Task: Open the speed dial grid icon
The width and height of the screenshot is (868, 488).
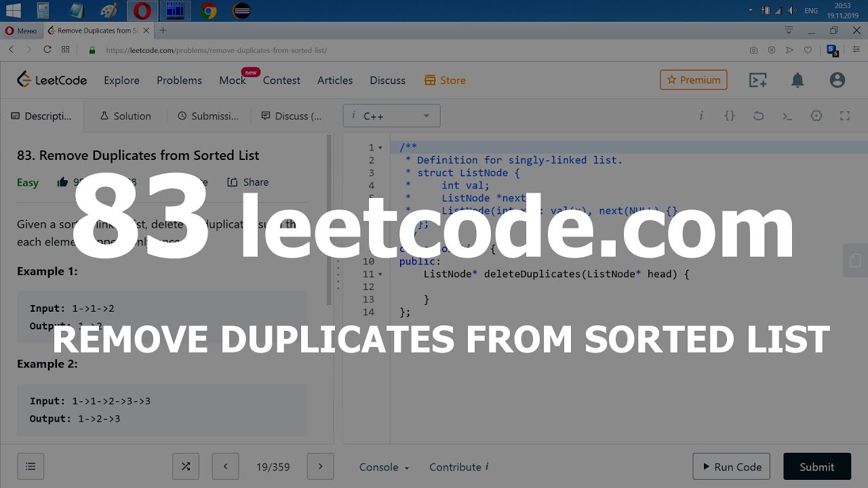Action: tap(66, 49)
